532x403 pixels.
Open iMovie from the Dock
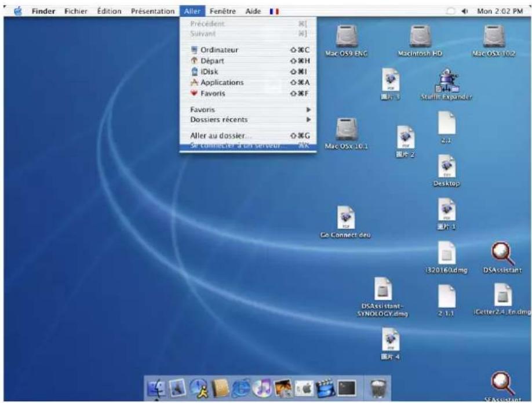pos(325,388)
